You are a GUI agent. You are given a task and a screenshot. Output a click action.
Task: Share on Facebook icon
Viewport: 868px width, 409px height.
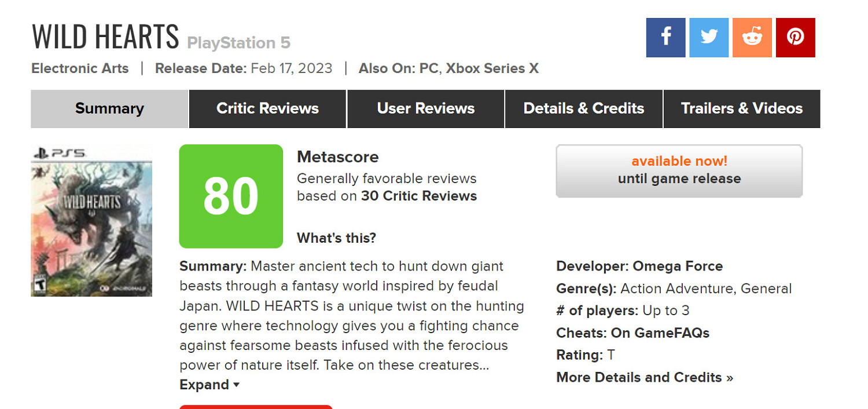coord(665,38)
